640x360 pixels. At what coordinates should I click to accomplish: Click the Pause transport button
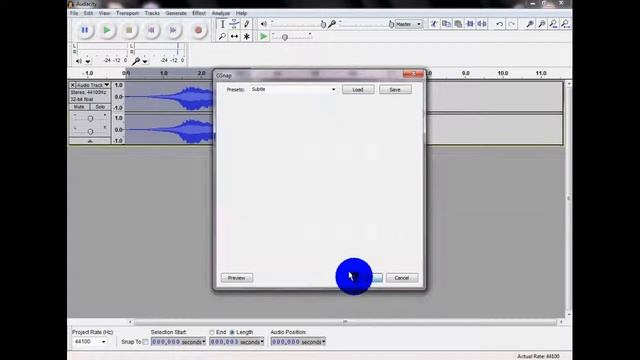coord(85,30)
